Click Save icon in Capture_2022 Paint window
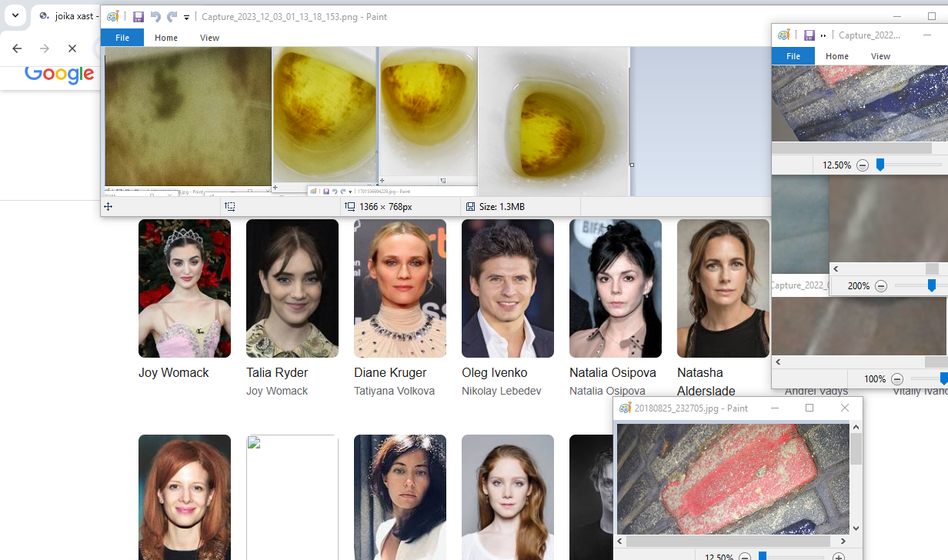 [809, 35]
